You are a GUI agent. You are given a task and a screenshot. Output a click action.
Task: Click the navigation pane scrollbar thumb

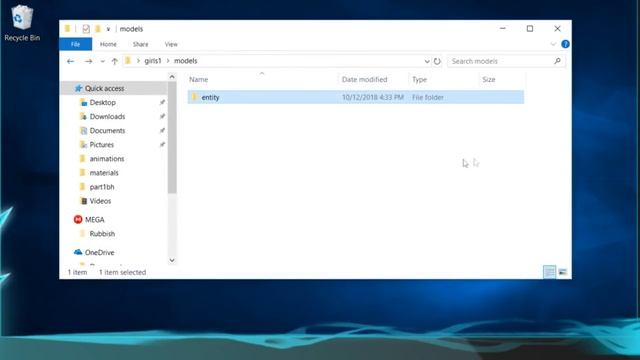coord(172,138)
